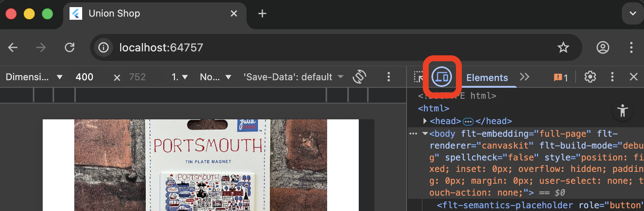This screenshot has height=211, width=644.
Task: Reload the page
Action: coord(70,48)
